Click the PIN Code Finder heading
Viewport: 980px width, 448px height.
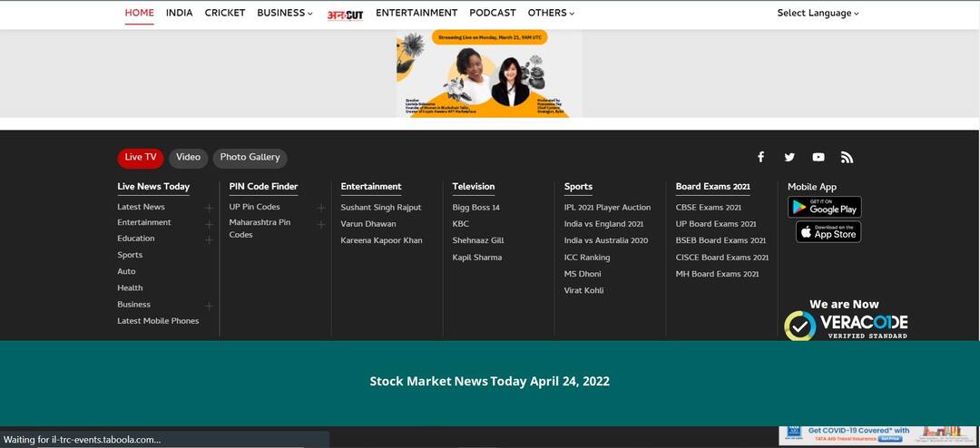click(x=264, y=186)
